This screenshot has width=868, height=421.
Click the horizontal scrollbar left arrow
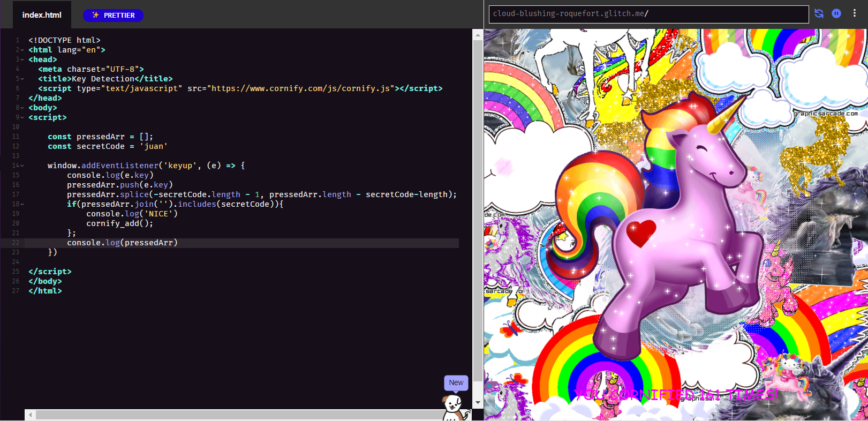tap(31, 415)
